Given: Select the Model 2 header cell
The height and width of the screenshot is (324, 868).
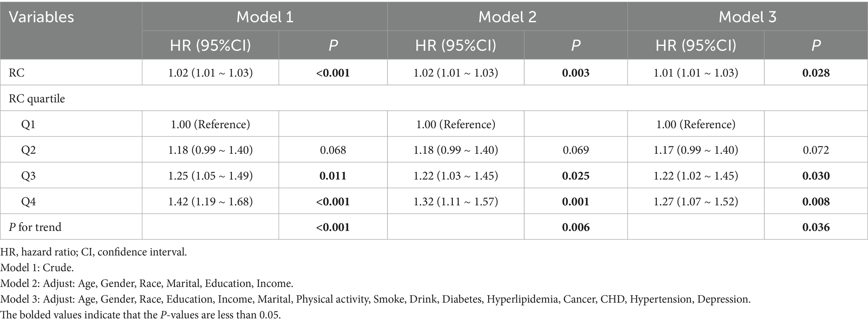Looking at the screenshot, I should click(x=507, y=17).
